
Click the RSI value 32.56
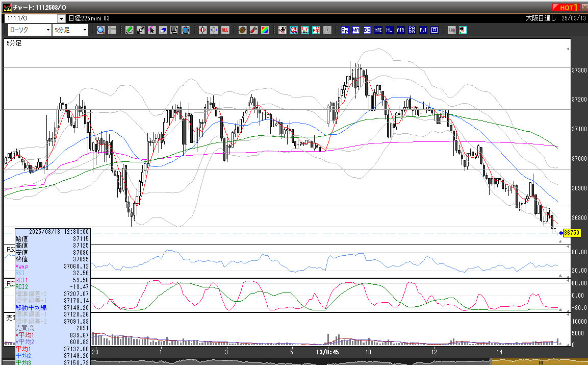pyautogui.click(x=81, y=273)
